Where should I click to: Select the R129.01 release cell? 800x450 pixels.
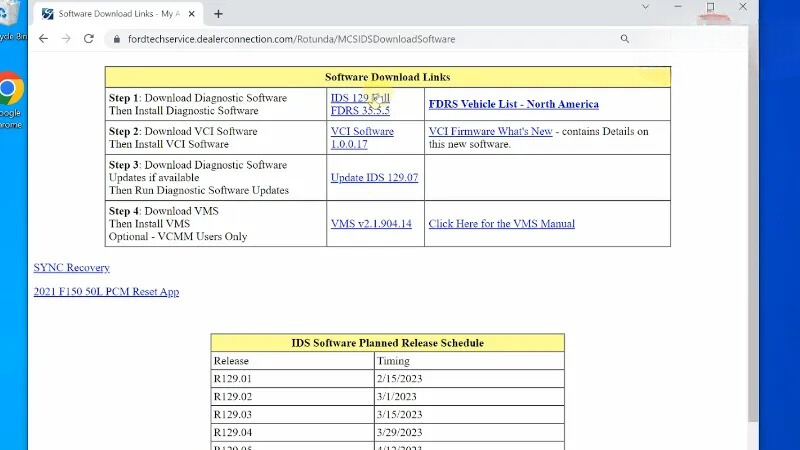coord(292,379)
